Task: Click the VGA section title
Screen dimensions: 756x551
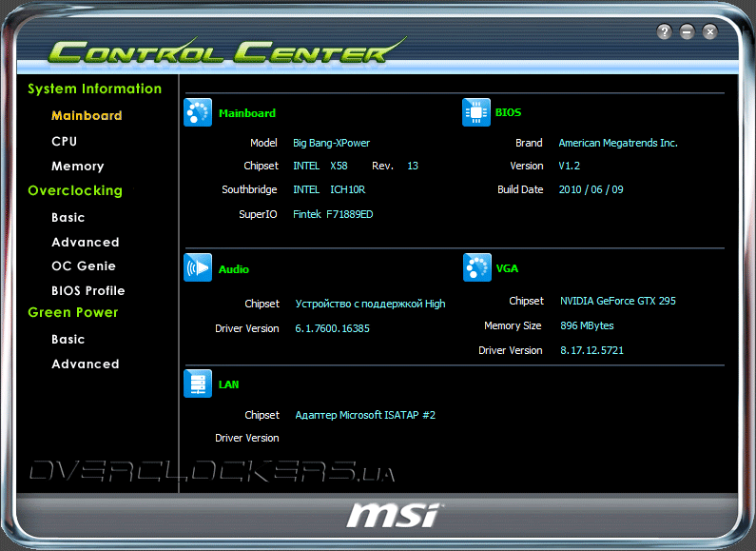Action: pos(507,268)
